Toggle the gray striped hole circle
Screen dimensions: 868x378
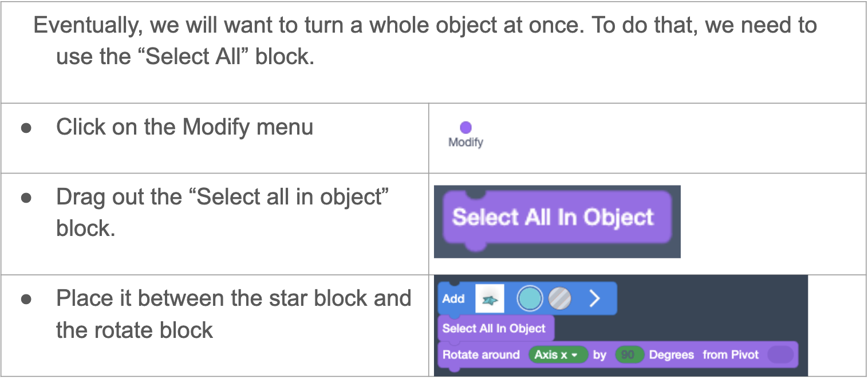point(559,298)
